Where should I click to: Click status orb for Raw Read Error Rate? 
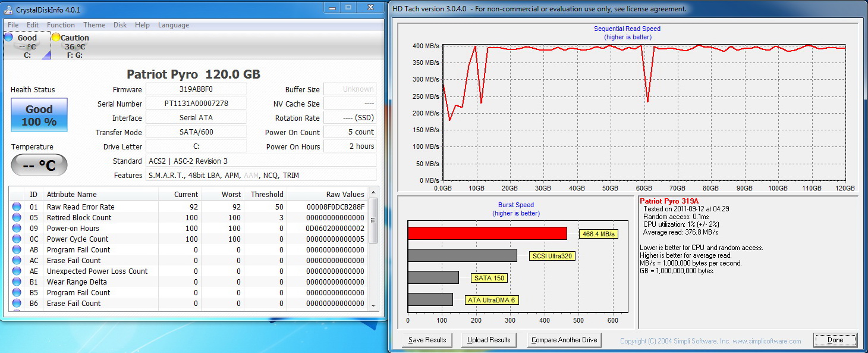(x=17, y=207)
